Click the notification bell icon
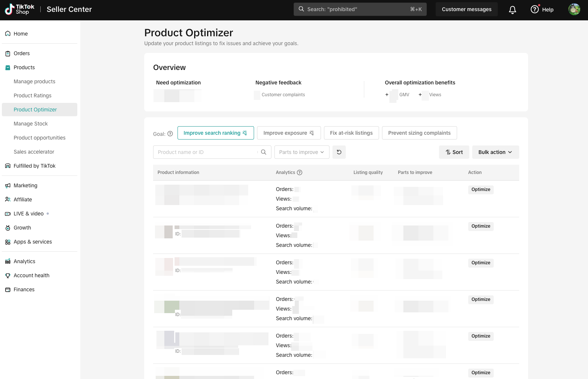This screenshot has width=588, height=379. [x=512, y=10]
